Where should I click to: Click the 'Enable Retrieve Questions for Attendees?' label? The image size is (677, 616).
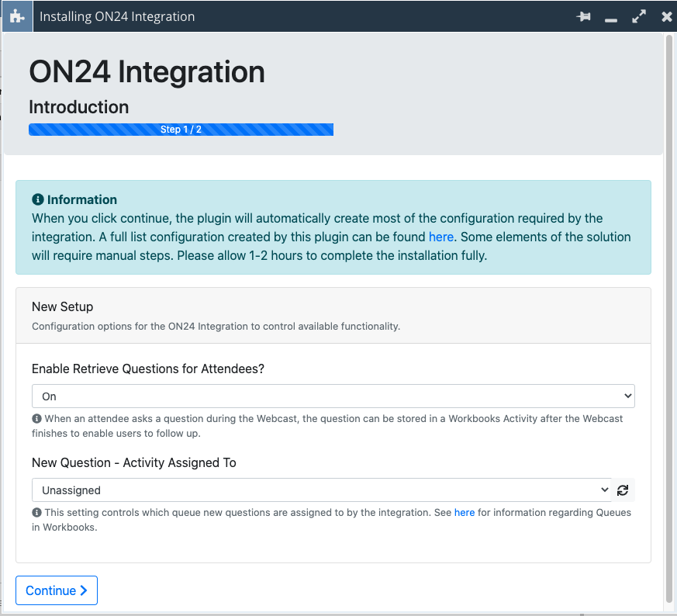tap(148, 369)
